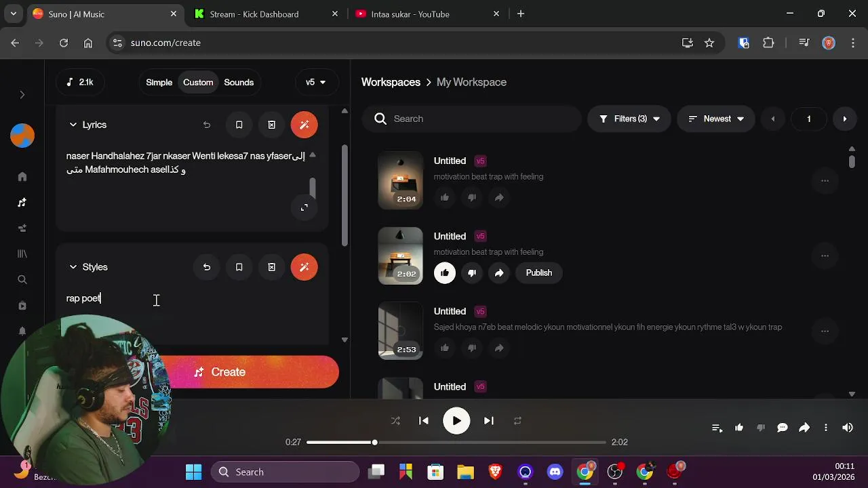Open Workspaces breadcrumb link
868x488 pixels.
[x=391, y=82]
